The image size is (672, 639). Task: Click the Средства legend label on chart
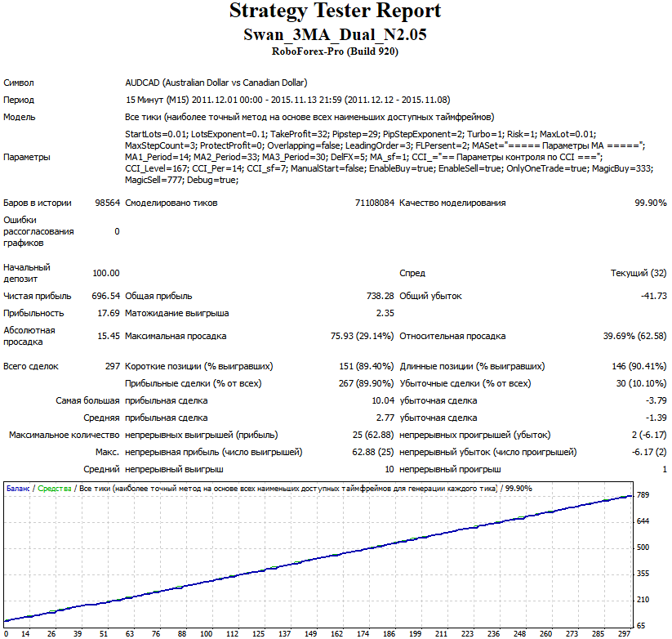55,489
